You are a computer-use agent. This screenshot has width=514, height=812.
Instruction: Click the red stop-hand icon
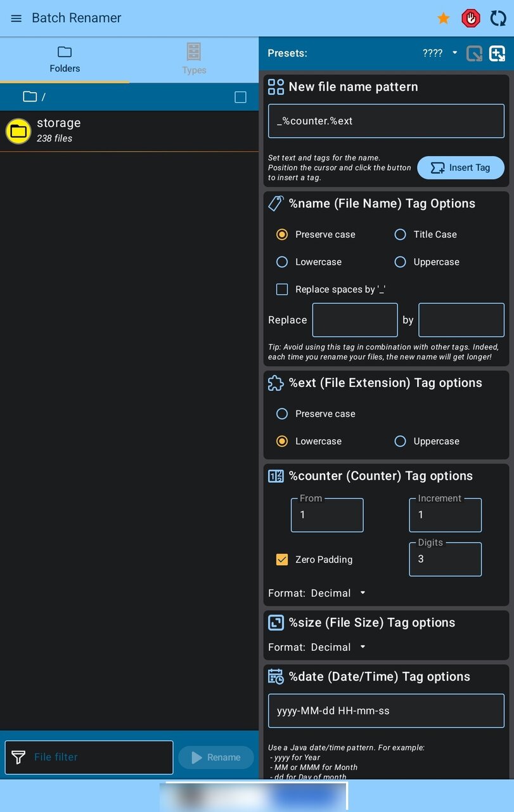(471, 18)
